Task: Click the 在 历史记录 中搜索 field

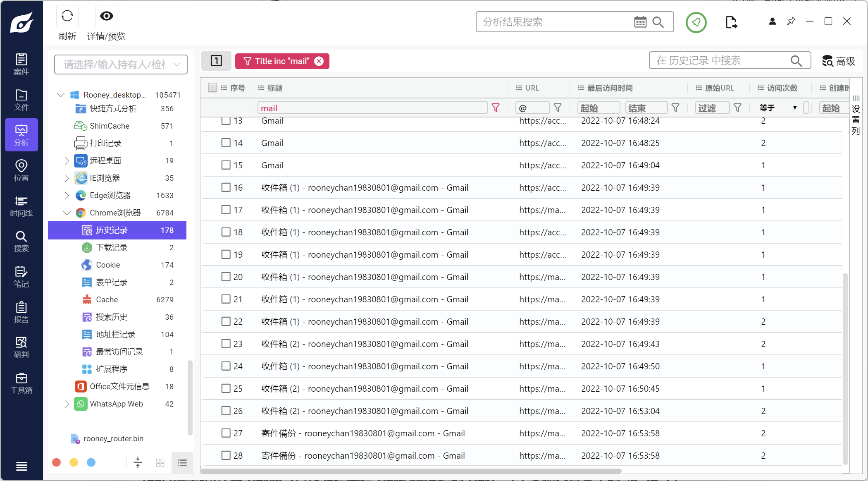Action: pos(730,61)
